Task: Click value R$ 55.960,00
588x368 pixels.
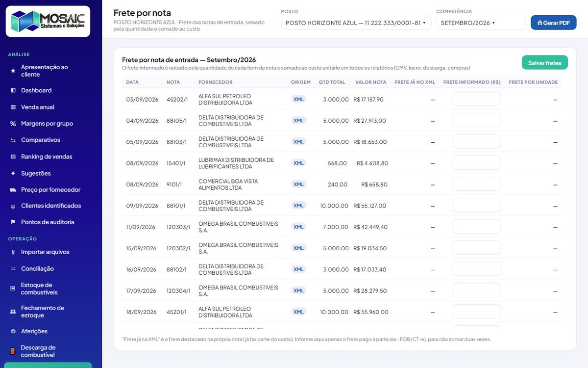Action: point(371,312)
